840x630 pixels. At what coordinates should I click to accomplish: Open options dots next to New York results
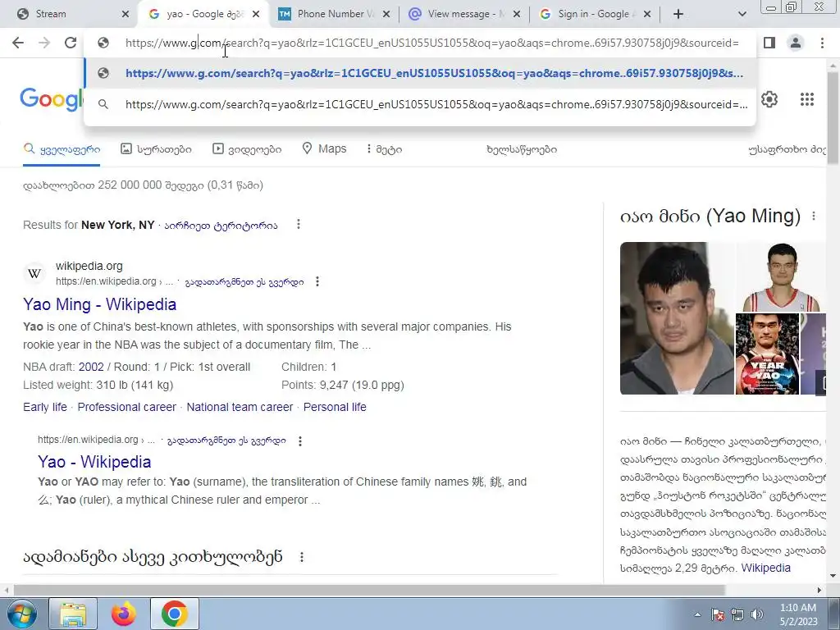(x=299, y=225)
